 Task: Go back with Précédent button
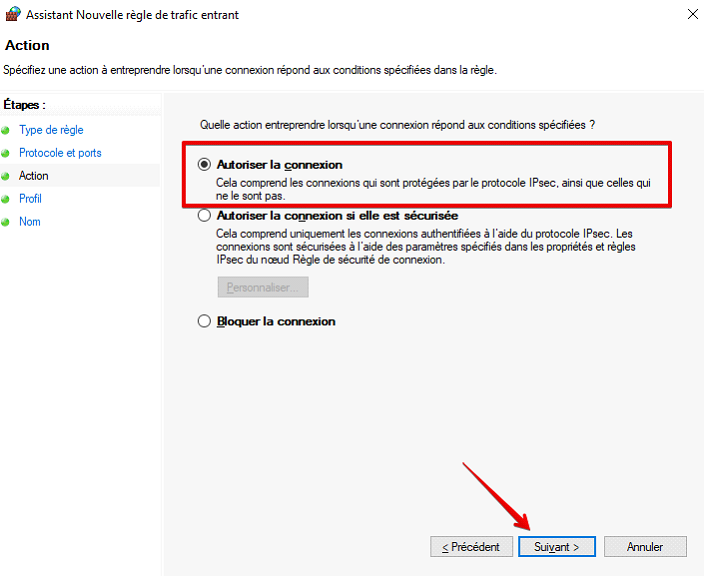tap(471, 546)
